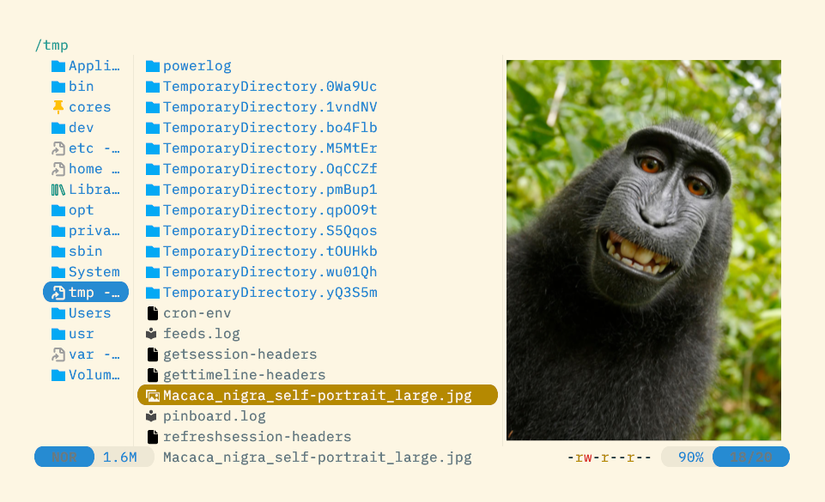Click the file icon beside refreshsession-headers

pos(153,437)
